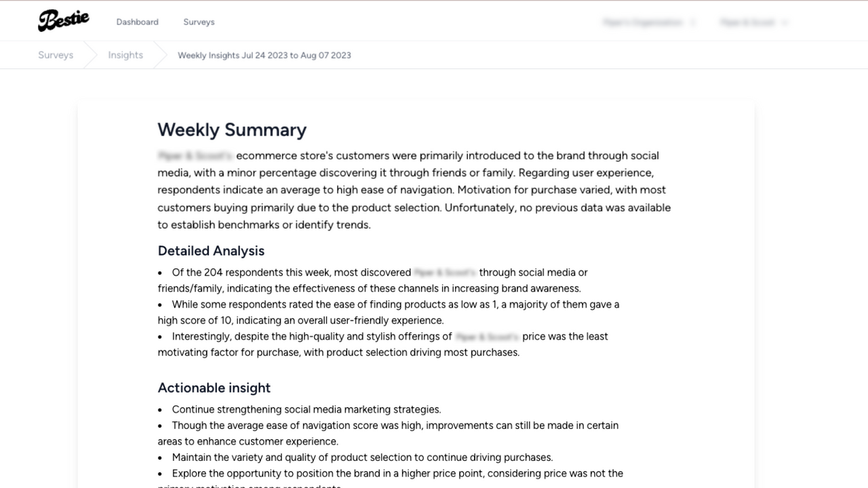
Task: Go back to Surveys via the breadcrumb
Action: point(55,55)
